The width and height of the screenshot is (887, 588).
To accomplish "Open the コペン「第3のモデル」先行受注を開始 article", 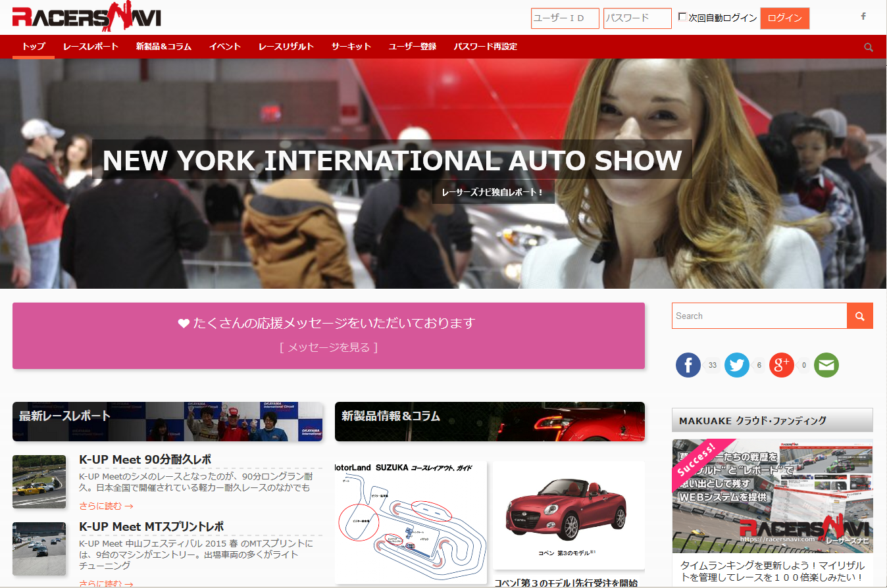I will pyautogui.click(x=566, y=582).
